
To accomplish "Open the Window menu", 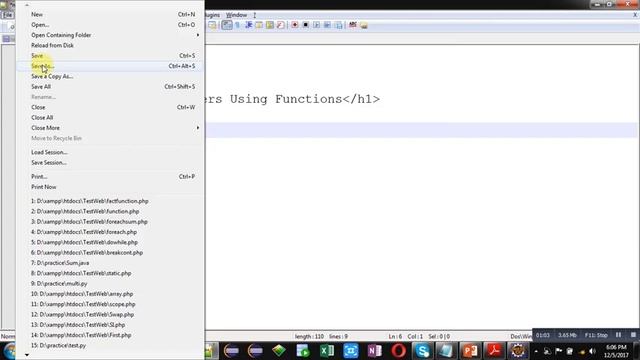I will coord(236,15).
